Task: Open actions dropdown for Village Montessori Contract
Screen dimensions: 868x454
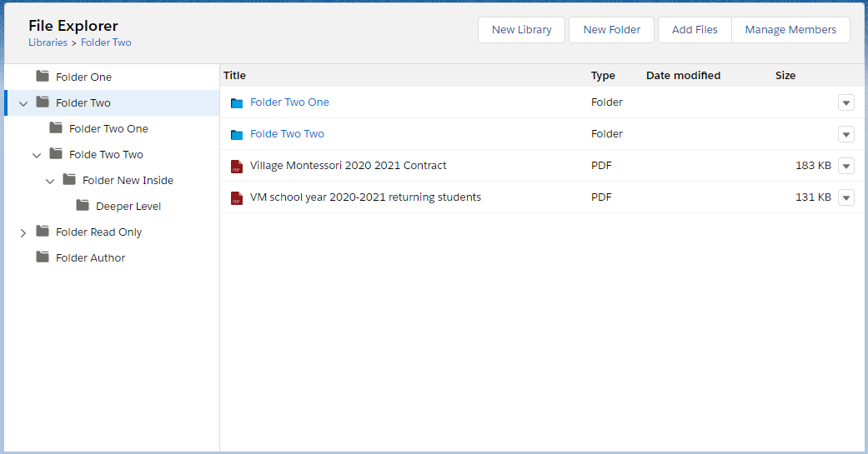Action: (845, 166)
